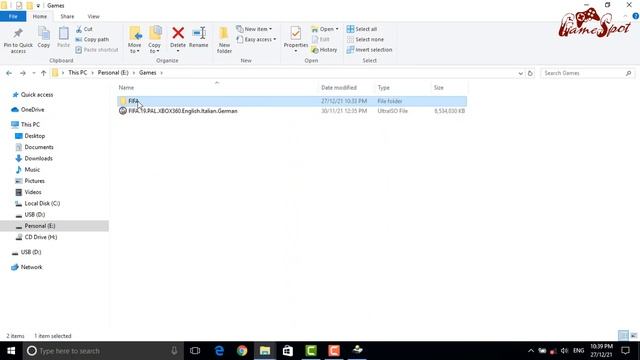Open the File menu
The width and height of the screenshot is (640, 360).
point(13,16)
